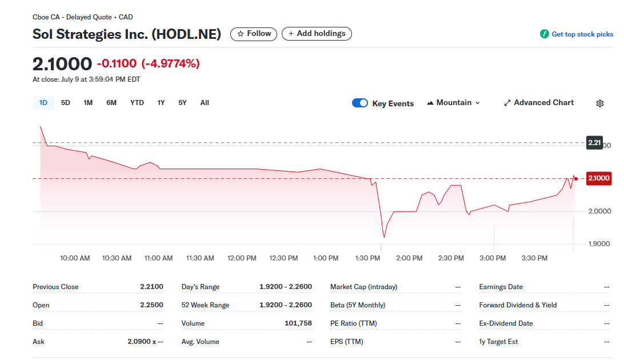Viewport: 624px width, 364px height.
Task: Click the -0.1100 price change text
Action: pyautogui.click(x=117, y=63)
